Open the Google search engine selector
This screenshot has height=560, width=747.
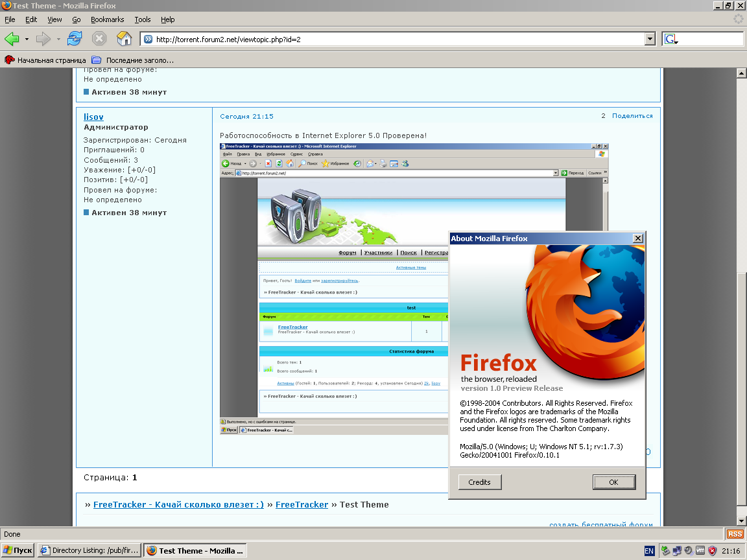[x=670, y=39]
